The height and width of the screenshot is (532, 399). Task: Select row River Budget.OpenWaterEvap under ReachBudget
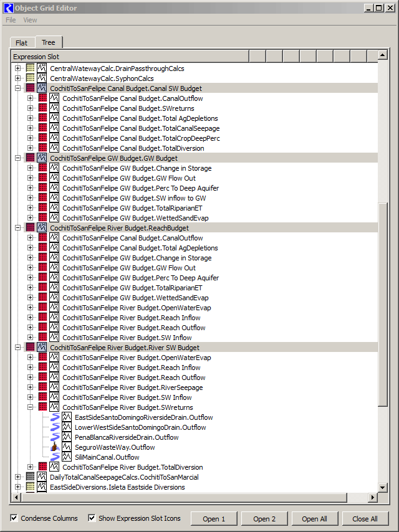pos(137,307)
